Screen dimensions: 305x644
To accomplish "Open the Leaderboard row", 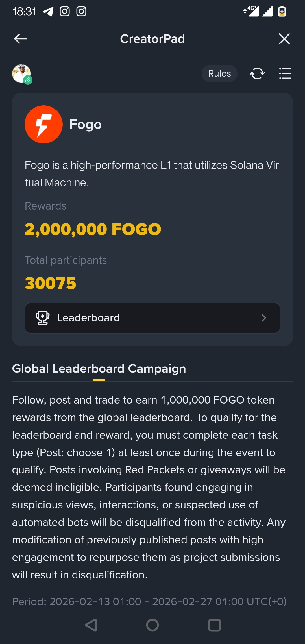I will tap(152, 318).
